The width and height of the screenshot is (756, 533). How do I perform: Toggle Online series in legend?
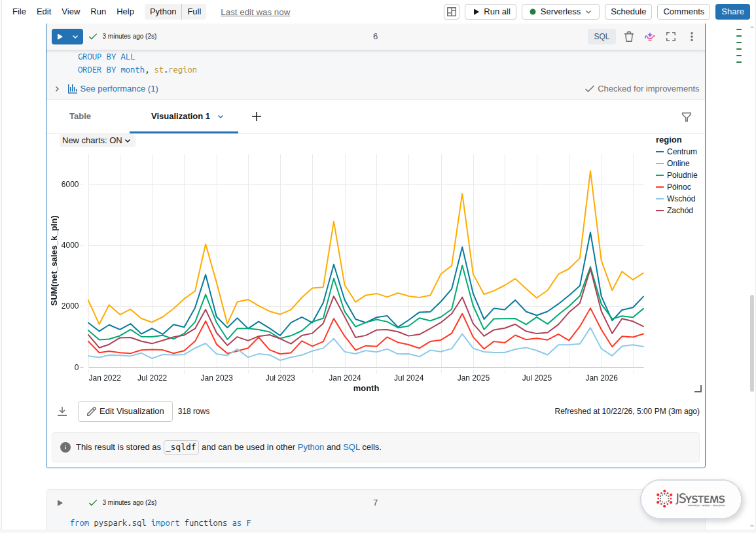(x=673, y=163)
